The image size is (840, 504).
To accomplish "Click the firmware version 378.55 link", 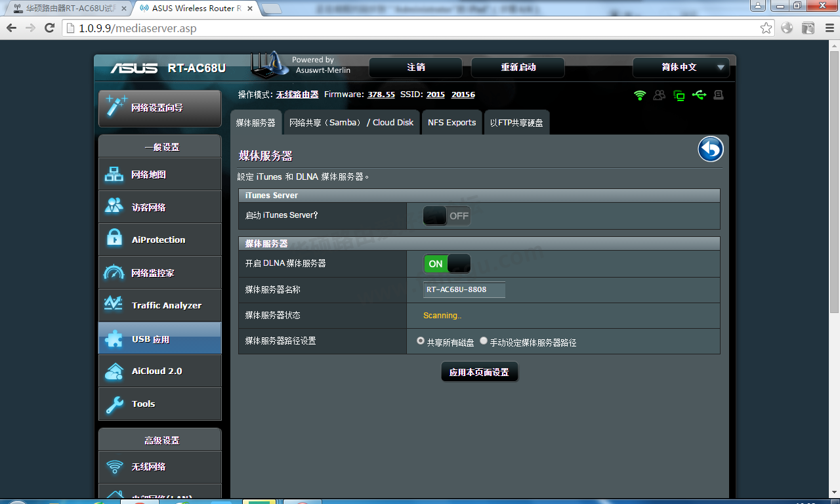I will click(x=381, y=94).
